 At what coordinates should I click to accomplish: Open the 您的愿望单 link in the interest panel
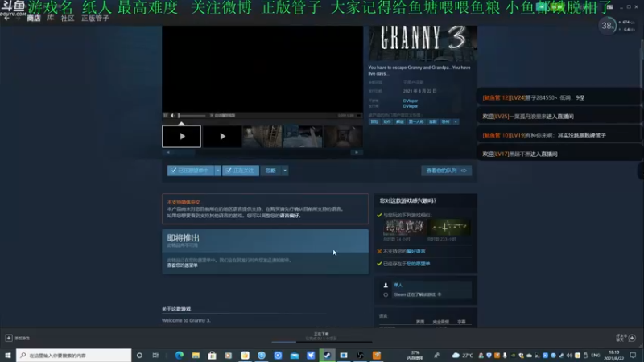pyautogui.click(x=418, y=264)
